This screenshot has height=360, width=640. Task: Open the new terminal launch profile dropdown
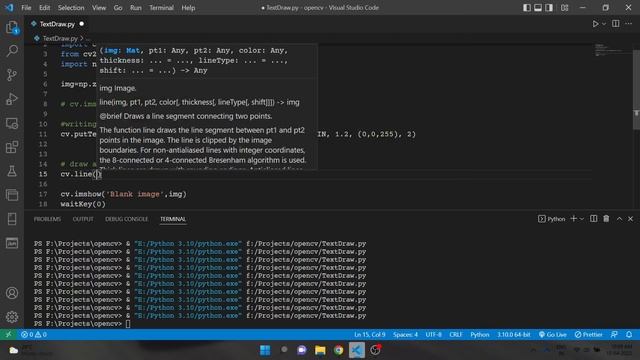[x=582, y=219]
